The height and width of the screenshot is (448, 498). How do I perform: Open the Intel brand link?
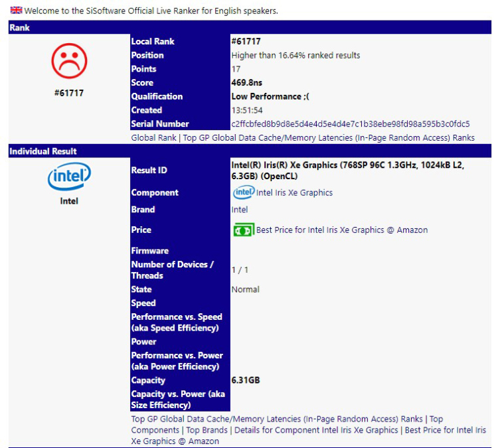[240, 210]
